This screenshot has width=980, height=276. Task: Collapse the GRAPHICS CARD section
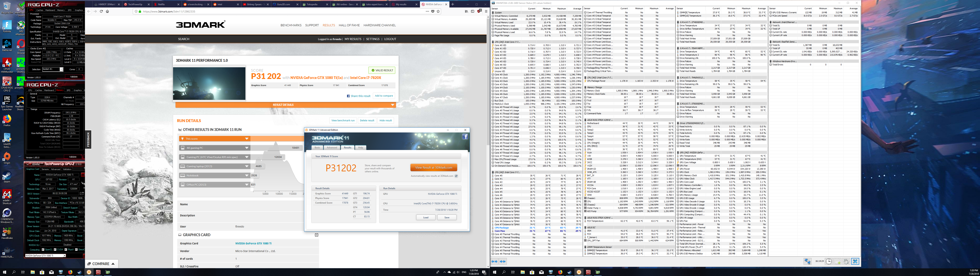(317, 235)
